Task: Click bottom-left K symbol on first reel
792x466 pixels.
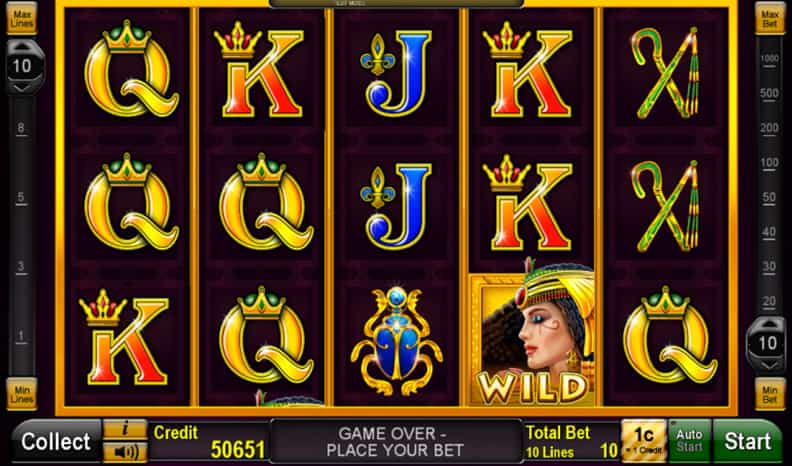Action: (124, 337)
